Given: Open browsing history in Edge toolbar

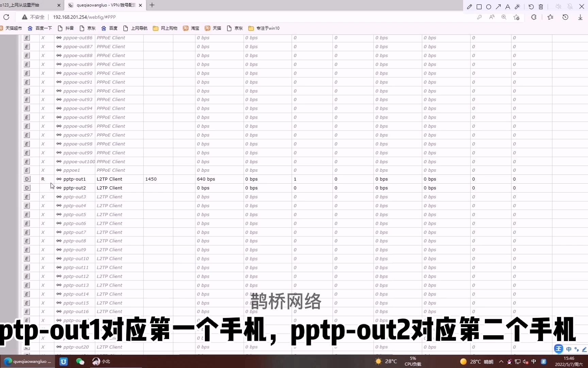Looking at the screenshot, I should click(565, 17).
